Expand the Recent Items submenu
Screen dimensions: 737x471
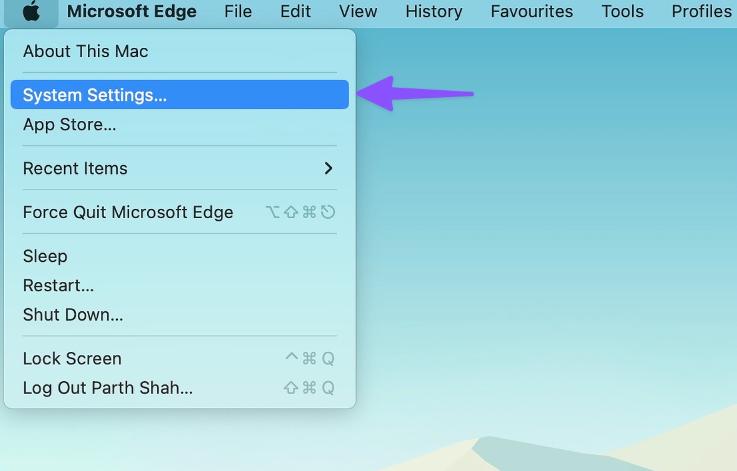[x=180, y=168]
